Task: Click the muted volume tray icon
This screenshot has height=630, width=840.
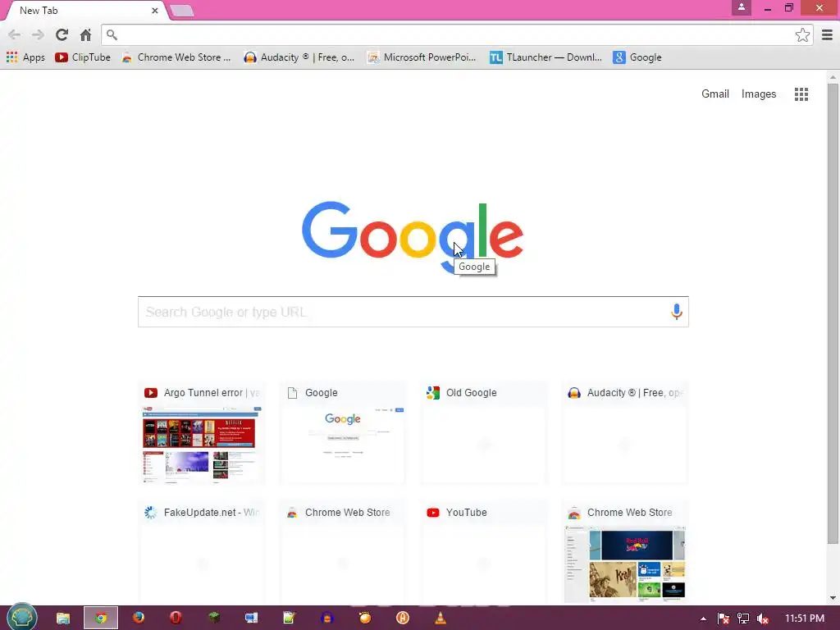Action: (x=763, y=619)
